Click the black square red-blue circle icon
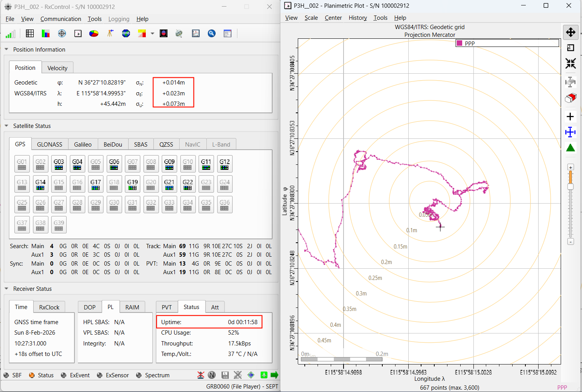582x392 pixels. pyautogui.click(x=164, y=33)
